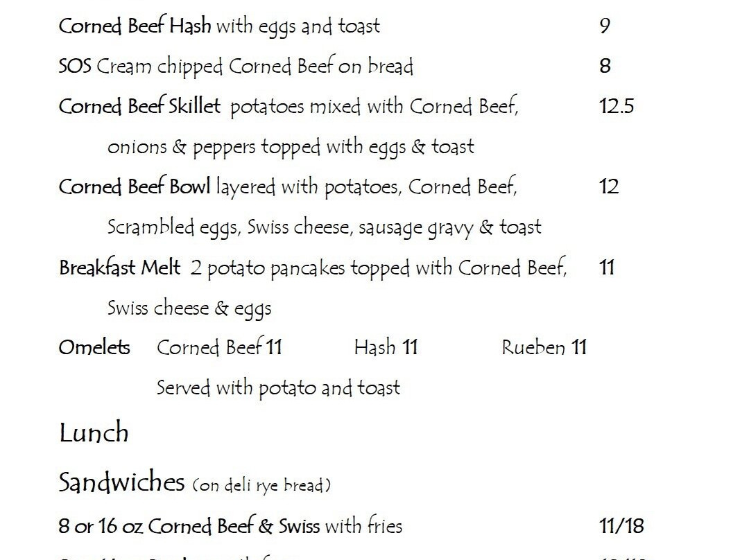
Task: Click the Sandwiches section heading
Action: pyautogui.click(x=121, y=482)
